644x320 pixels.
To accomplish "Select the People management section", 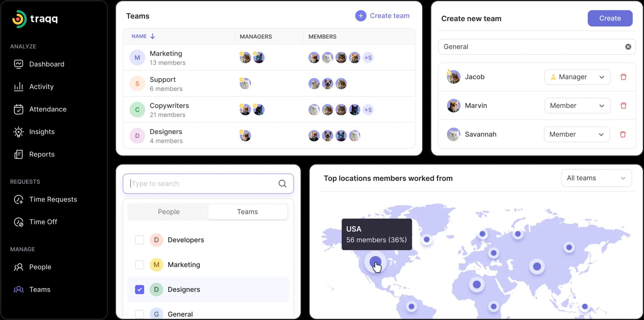I will (40, 267).
